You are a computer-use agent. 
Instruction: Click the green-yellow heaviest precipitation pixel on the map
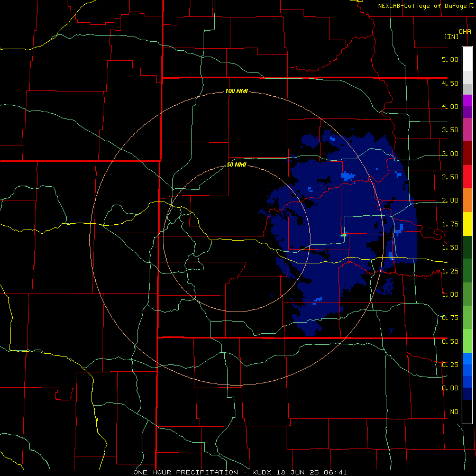click(x=343, y=235)
